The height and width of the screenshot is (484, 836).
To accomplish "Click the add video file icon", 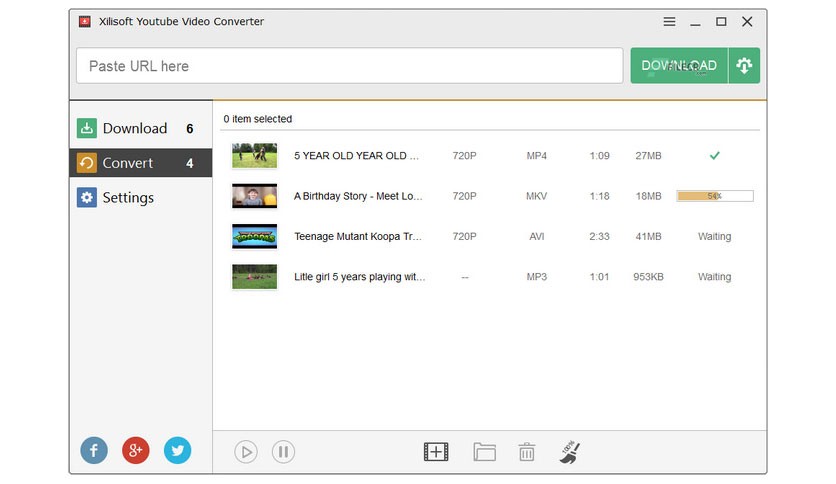I will 436,452.
